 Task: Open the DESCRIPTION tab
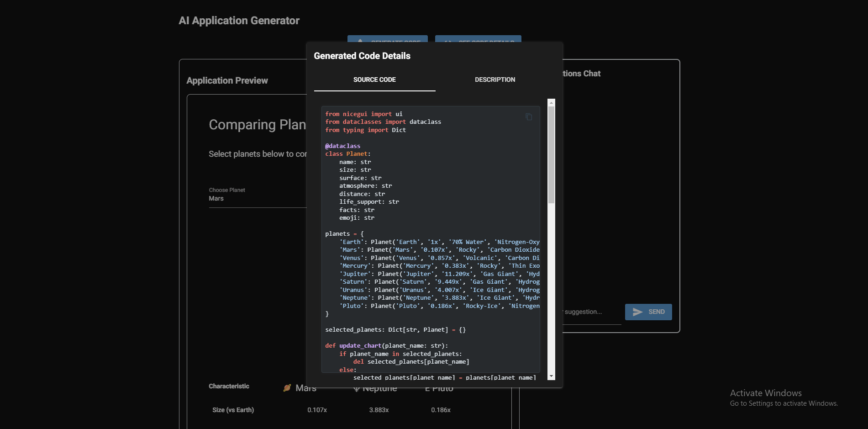pyautogui.click(x=495, y=79)
